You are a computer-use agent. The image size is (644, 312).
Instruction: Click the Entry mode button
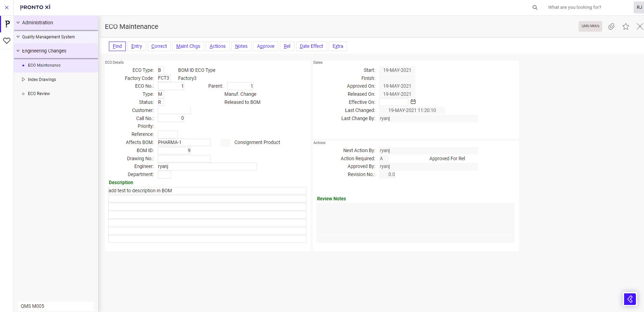click(x=136, y=46)
